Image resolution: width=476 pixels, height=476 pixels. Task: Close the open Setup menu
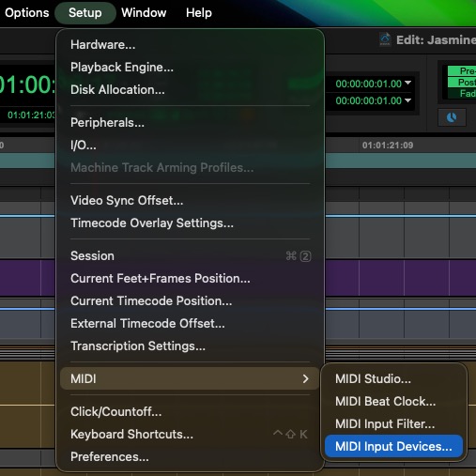click(x=85, y=13)
